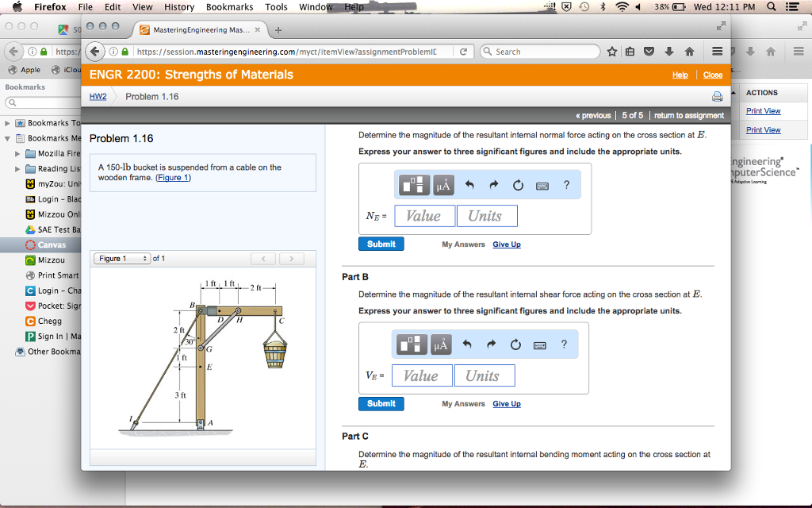The height and width of the screenshot is (508, 812).
Task: Reload the MasteringEngineering page
Action: pos(463,52)
